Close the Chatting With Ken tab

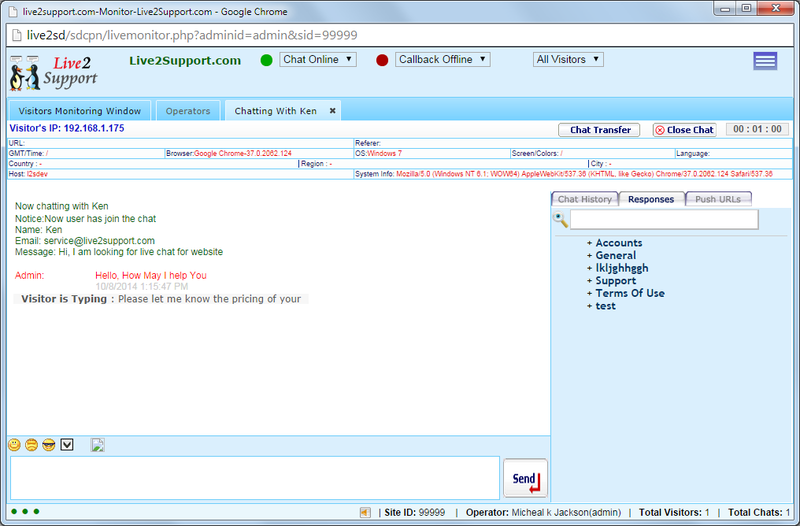click(x=332, y=111)
